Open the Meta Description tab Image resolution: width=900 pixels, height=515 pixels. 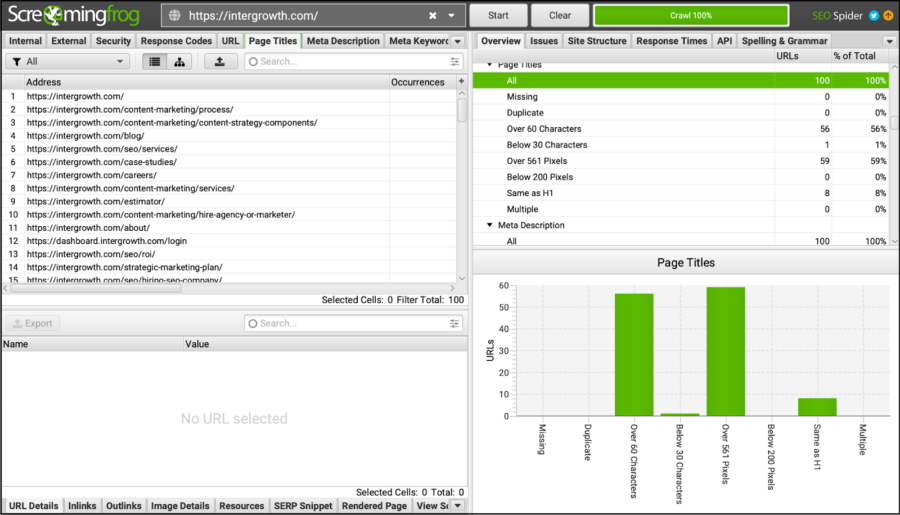point(343,41)
